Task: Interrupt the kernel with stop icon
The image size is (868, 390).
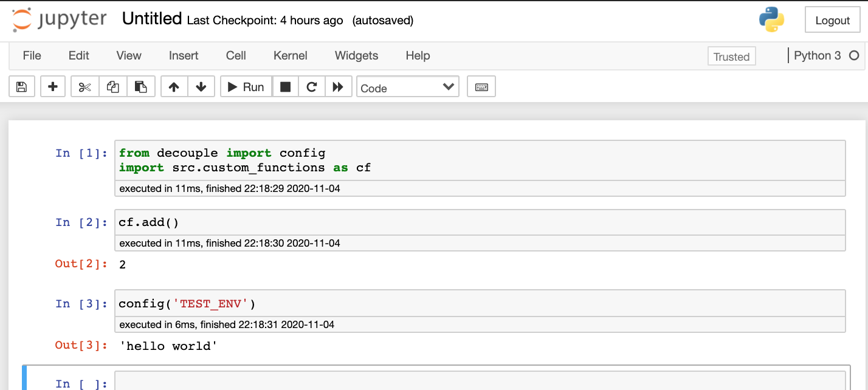Action: pyautogui.click(x=285, y=87)
